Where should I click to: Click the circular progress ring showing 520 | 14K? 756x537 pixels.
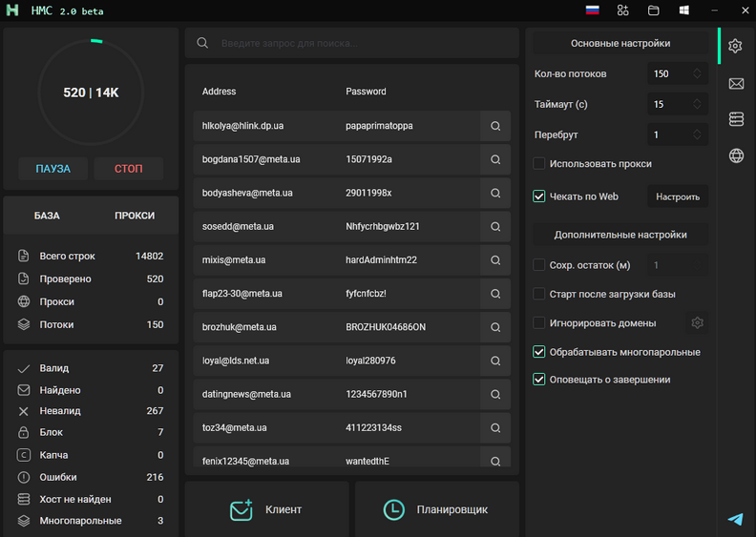[91, 93]
